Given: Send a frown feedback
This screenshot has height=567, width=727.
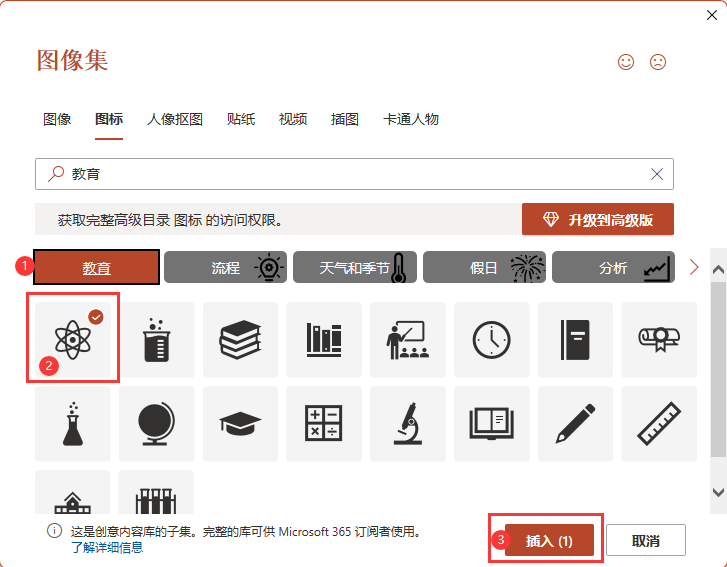Looking at the screenshot, I should 657,62.
